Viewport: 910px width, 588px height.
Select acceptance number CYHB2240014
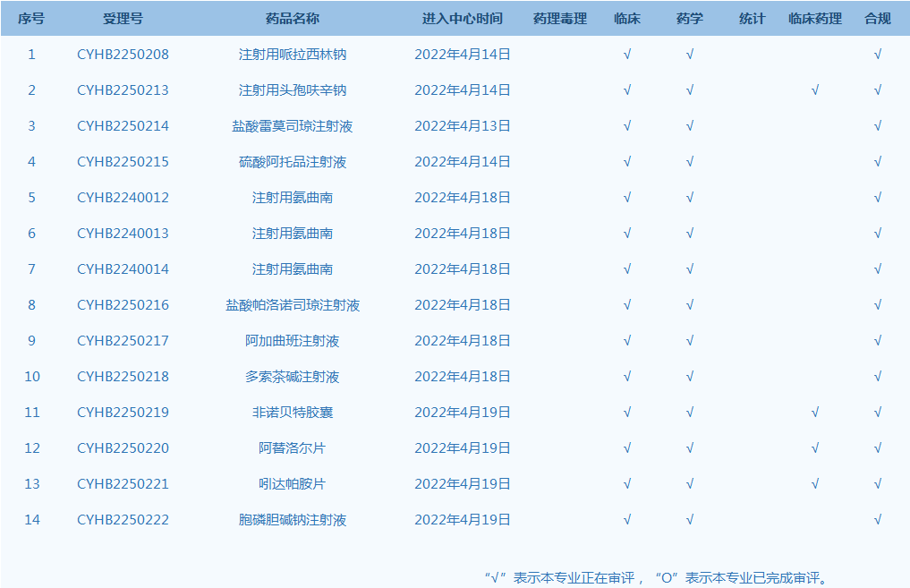(x=123, y=269)
